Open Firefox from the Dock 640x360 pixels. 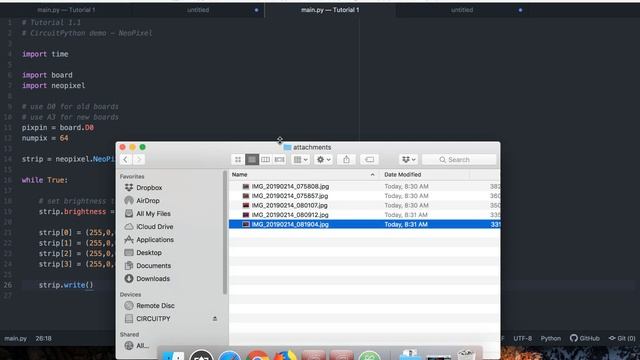(285, 356)
